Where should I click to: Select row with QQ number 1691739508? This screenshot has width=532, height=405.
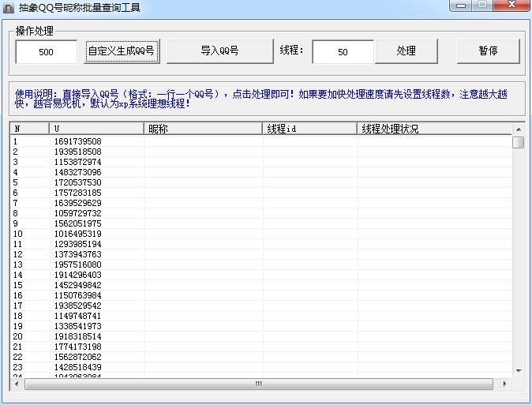tap(77, 141)
